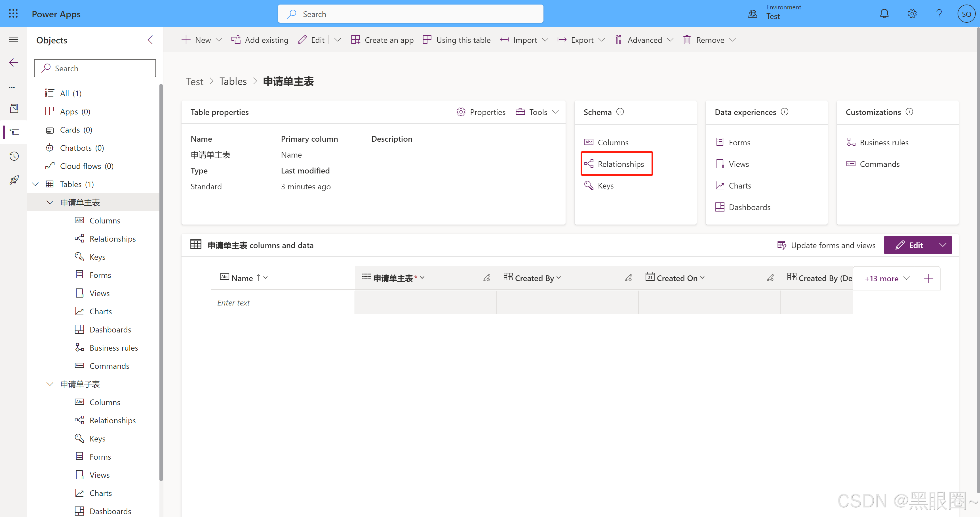Viewport: 980px width, 517px height.
Task: Open Charts under Data experiences
Action: click(x=740, y=185)
